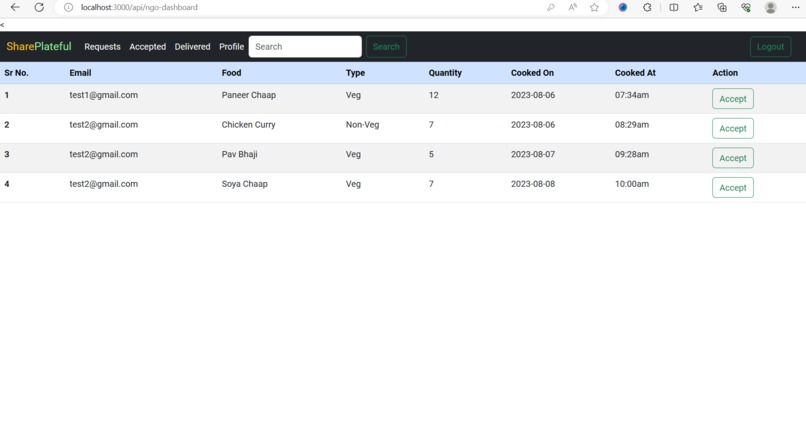Go back to previous page
The height and width of the screenshot is (422, 806).
point(15,7)
